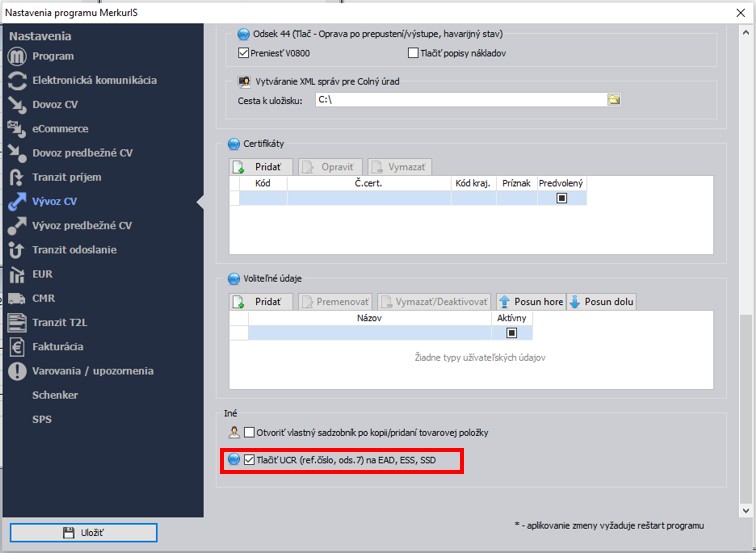Image resolution: width=756 pixels, height=553 pixels.
Task: Click the Fakturácia euro icon
Action: 17,347
